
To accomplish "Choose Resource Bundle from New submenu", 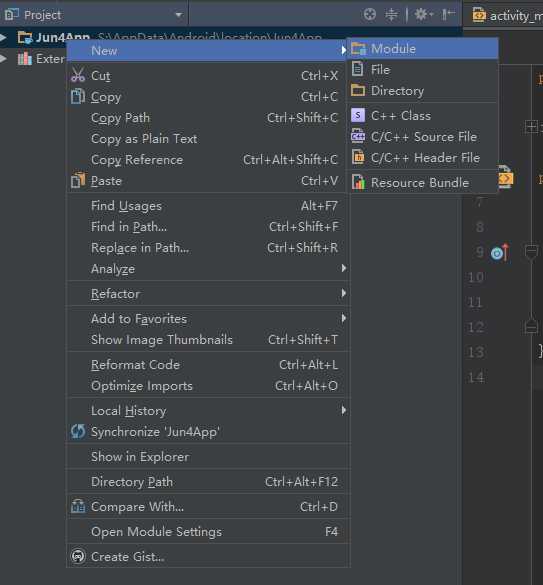I will 423,182.
